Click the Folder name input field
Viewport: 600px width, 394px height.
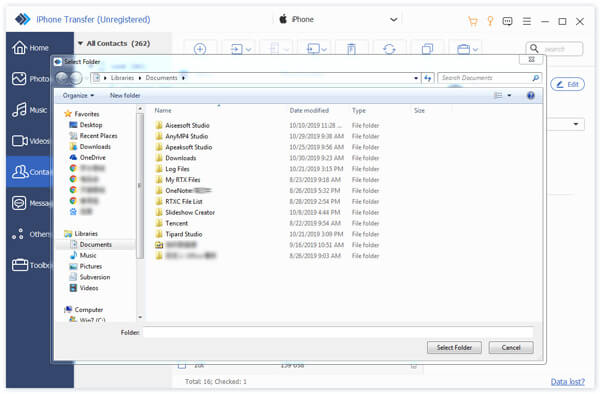click(338, 332)
